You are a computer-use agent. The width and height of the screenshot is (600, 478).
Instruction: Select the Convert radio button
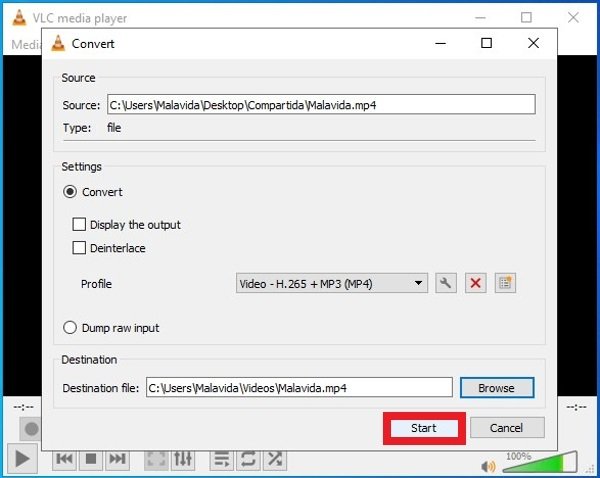(70, 192)
